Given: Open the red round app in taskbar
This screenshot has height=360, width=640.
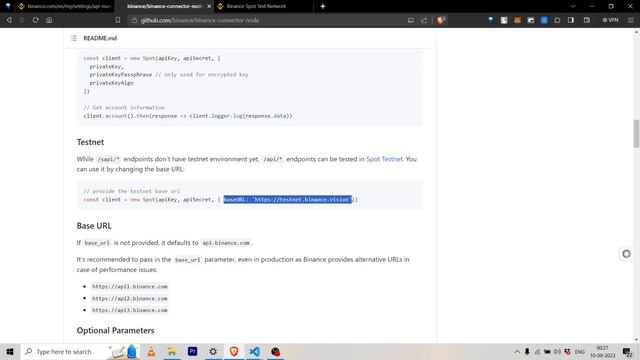Looking at the screenshot, I should click(x=276, y=351).
